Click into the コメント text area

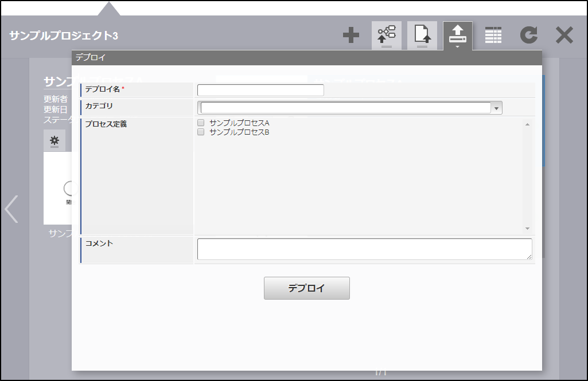(x=364, y=249)
